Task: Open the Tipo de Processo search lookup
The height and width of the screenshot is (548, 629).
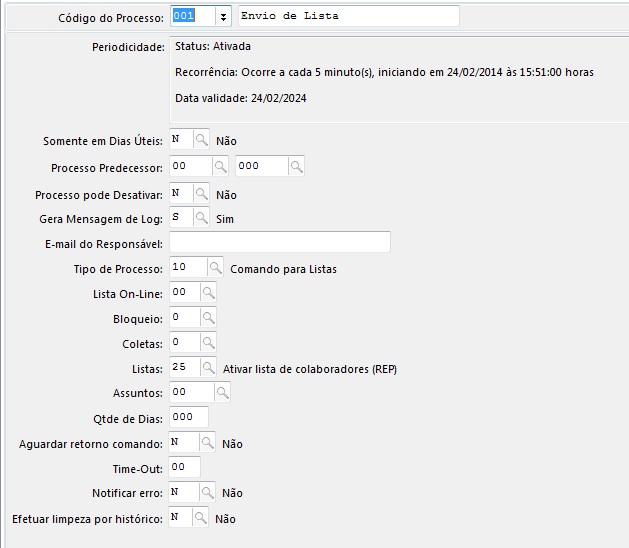Action: [215, 268]
